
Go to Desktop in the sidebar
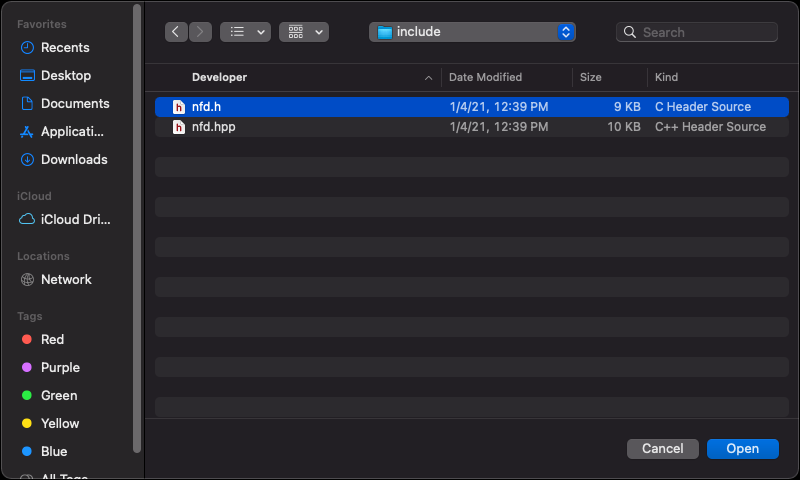65,75
